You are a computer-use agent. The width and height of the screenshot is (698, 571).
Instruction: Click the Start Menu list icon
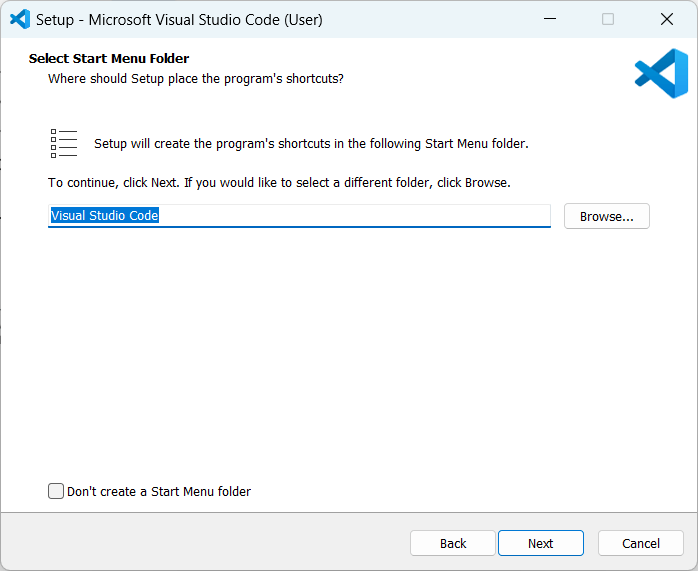click(64, 143)
